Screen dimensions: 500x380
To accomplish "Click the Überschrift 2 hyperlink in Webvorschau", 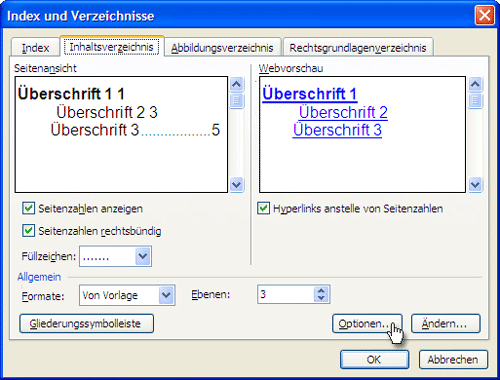I will (343, 112).
